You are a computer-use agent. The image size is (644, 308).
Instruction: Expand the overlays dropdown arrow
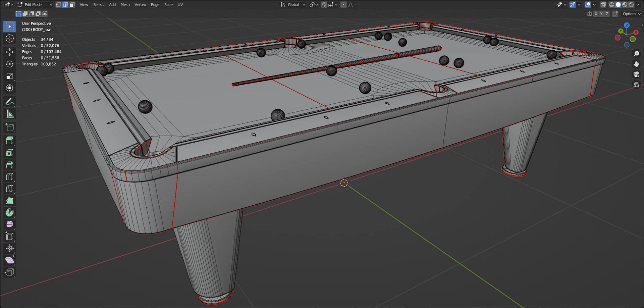pos(594,5)
